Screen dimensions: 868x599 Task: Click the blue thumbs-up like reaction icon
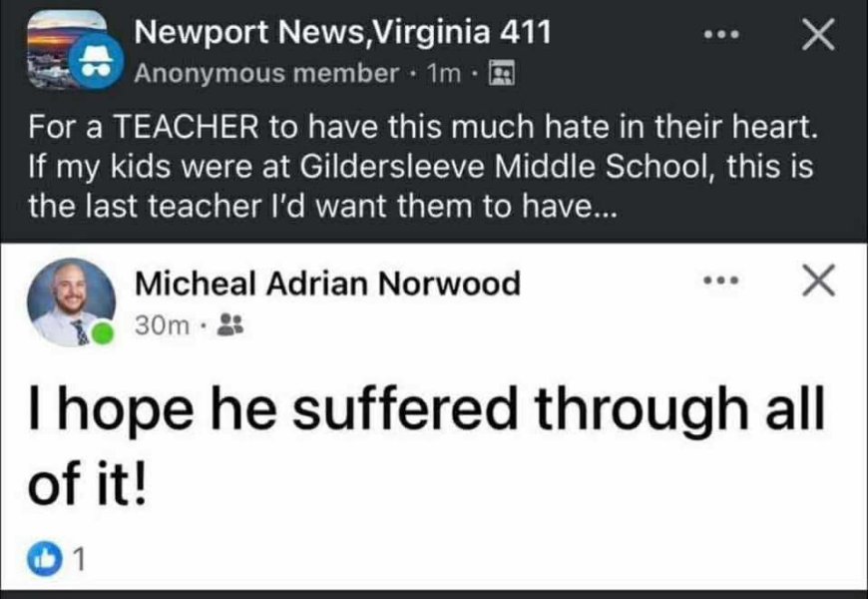[x=45, y=559]
